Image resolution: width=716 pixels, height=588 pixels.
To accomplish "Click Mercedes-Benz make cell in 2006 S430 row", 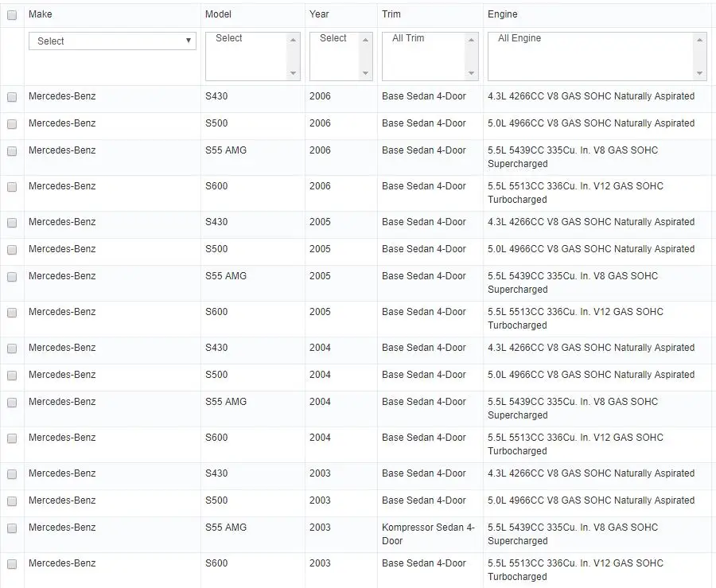I will coord(62,96).
